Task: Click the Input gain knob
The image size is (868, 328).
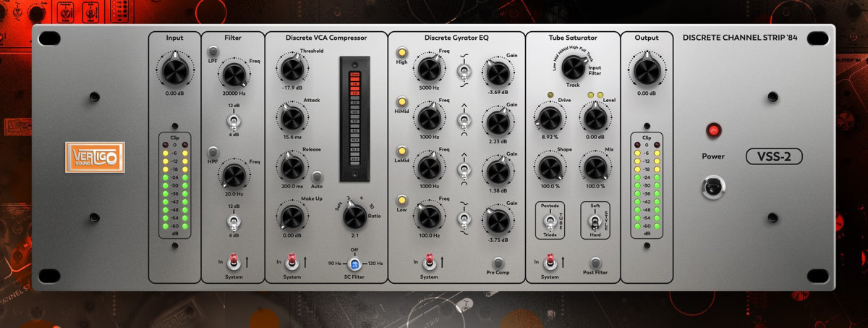Action: click(174, 70)
